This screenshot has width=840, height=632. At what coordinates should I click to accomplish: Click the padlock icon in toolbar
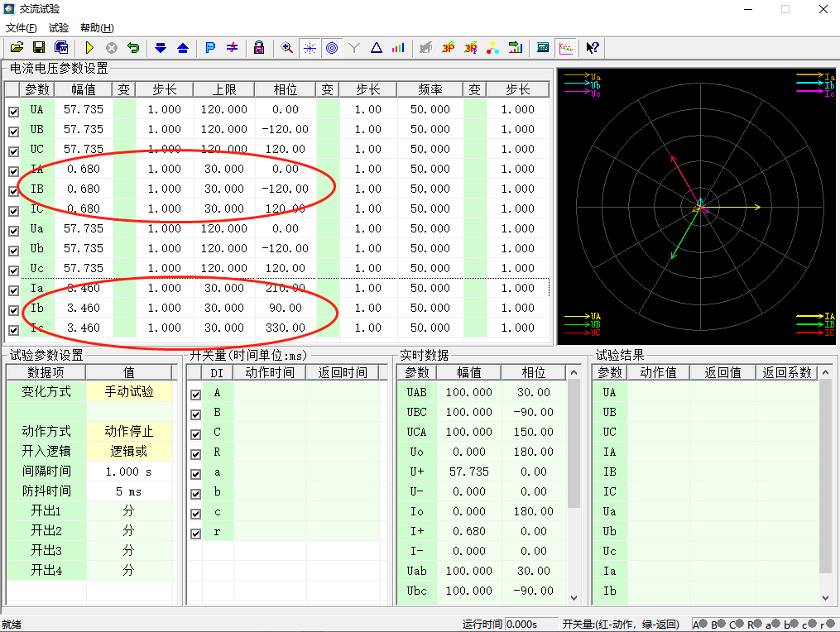pos(259,48)
